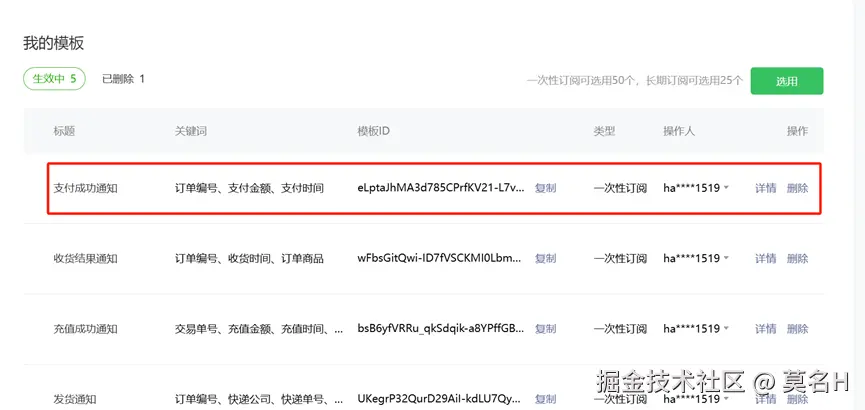
Task: Click keywords 订单编号、快递公司、快递单号
Action: tap(260, 399)
